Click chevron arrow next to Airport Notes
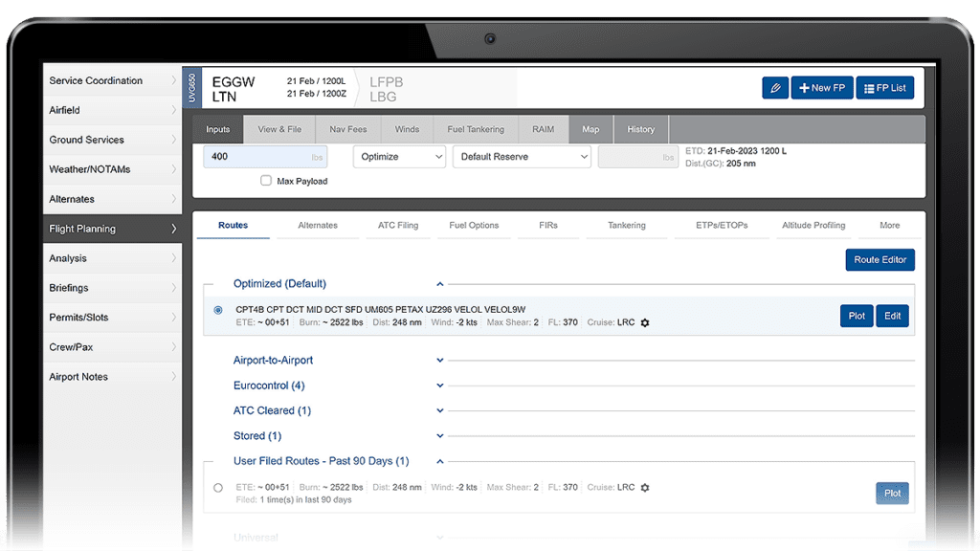The width and height of the screenshot is (980, 551). (173, 377)
